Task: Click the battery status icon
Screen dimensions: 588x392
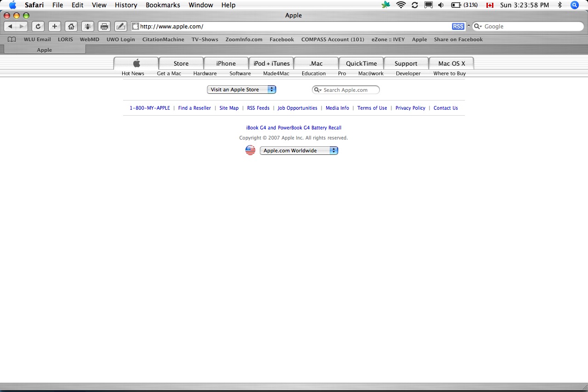Action: tap(456, 5)
